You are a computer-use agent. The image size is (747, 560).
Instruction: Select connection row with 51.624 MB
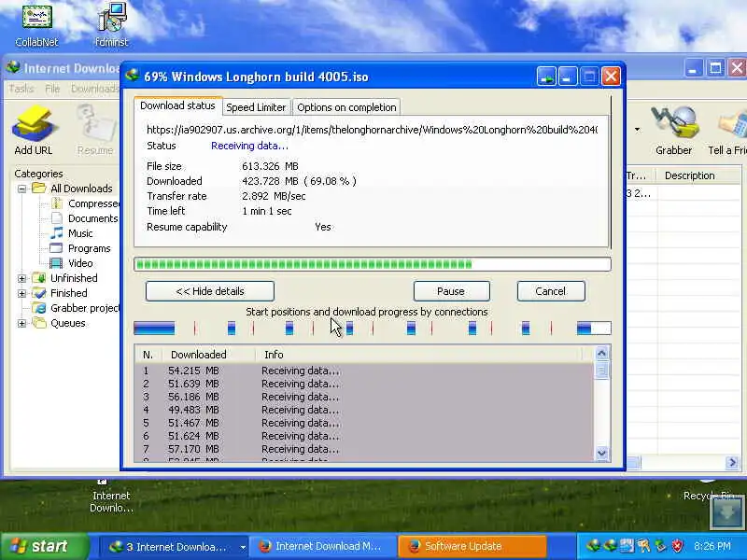pyautogui.click(x=364, y=436)
